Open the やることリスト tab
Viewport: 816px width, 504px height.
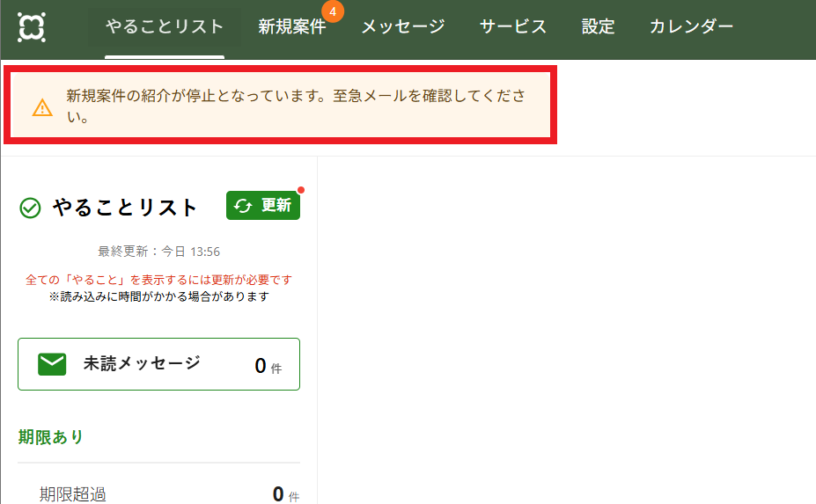tap(165, 26)
